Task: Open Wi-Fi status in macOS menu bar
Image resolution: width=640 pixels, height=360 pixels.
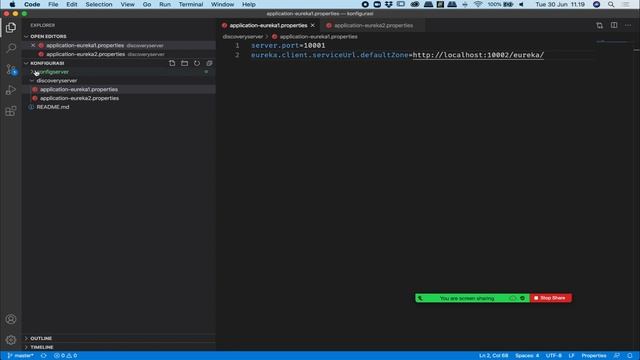Action: coord(478,4)
